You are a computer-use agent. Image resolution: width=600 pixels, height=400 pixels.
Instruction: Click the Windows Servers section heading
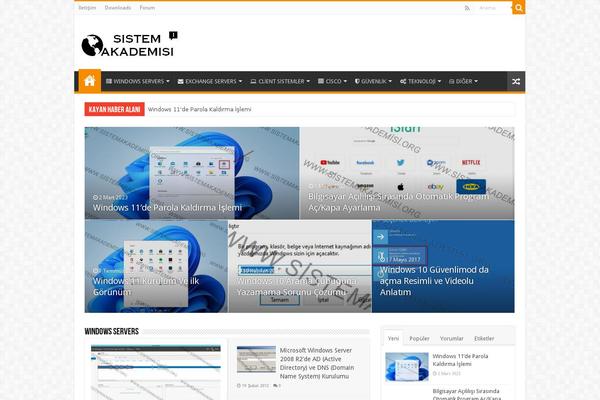point(112,331)
